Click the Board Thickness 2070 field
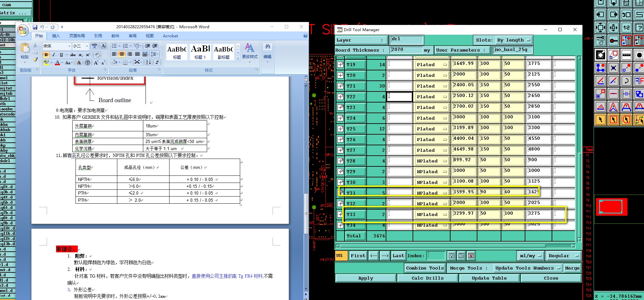Viewport: 644px width, 300px height. click(406, 50)
